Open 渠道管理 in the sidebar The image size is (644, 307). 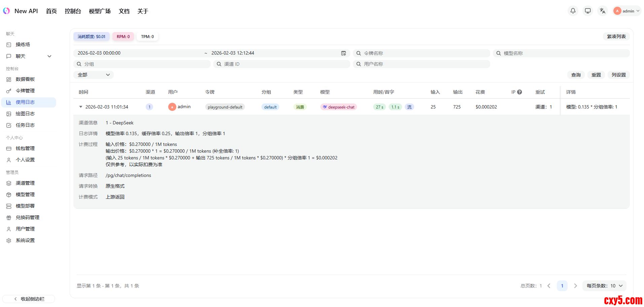(x=25, y=183)
